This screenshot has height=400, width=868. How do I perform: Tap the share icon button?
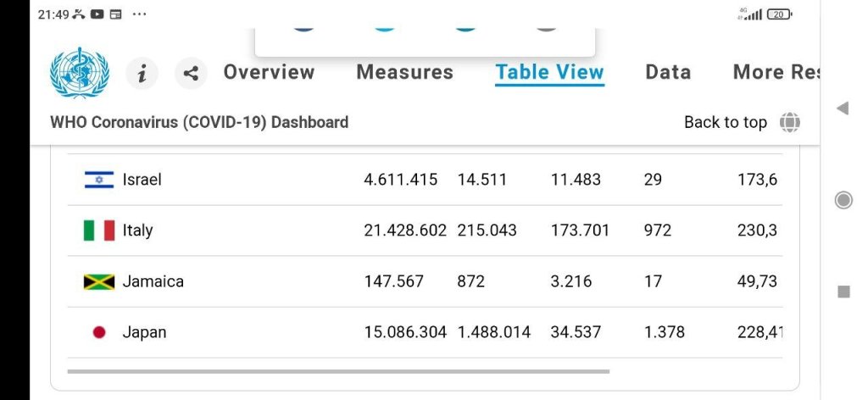click(191, 74)
